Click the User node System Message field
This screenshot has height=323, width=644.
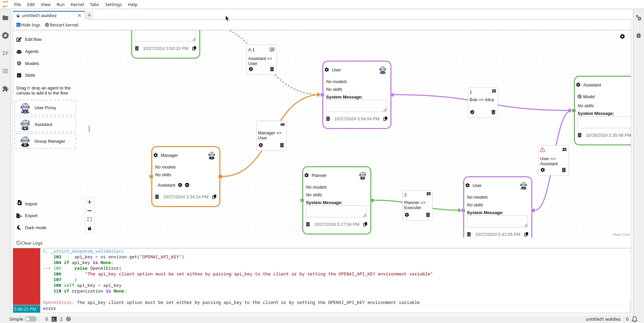click(x=356, y=106)
